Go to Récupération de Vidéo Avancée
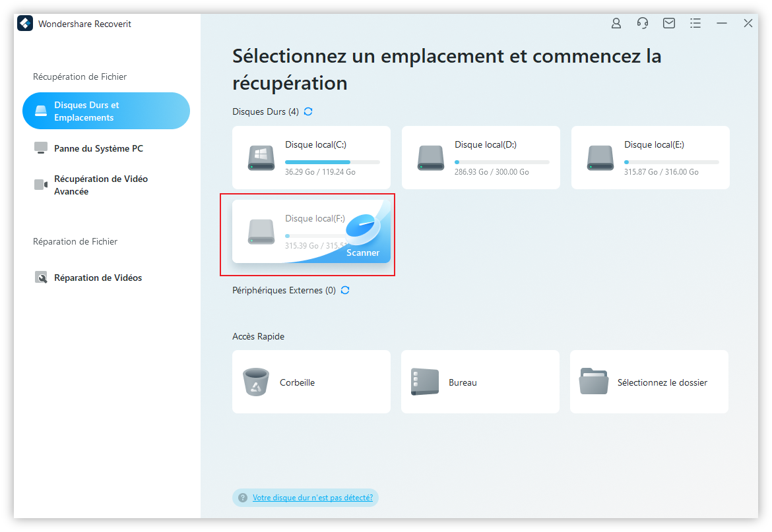This screenshot has width=772, height=532. (100, 185)
